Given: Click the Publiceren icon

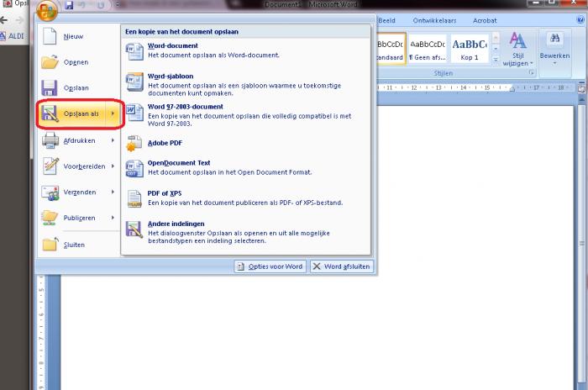Looking at the screenshot, I should click(50, 218).
